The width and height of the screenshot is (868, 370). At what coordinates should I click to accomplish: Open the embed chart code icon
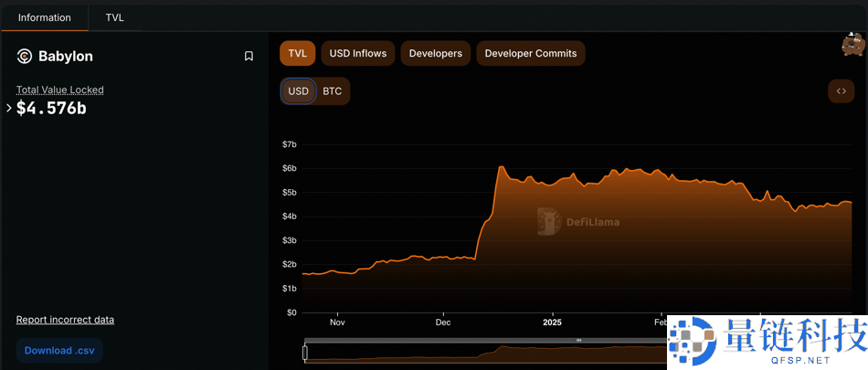coord(841,91)
